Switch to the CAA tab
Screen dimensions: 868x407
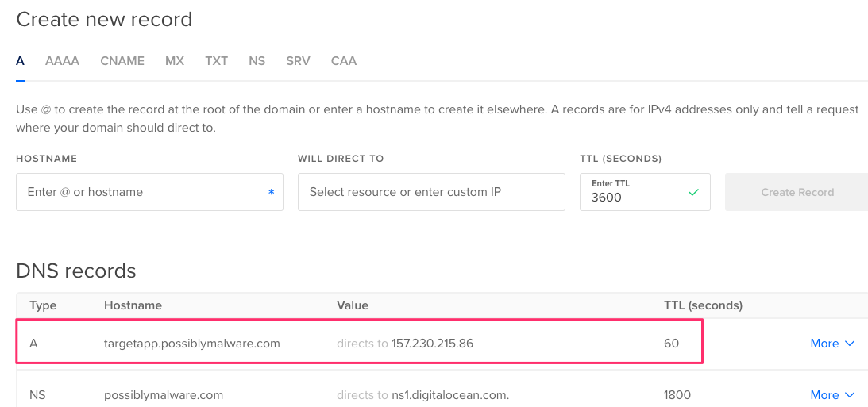pos(344,61)
